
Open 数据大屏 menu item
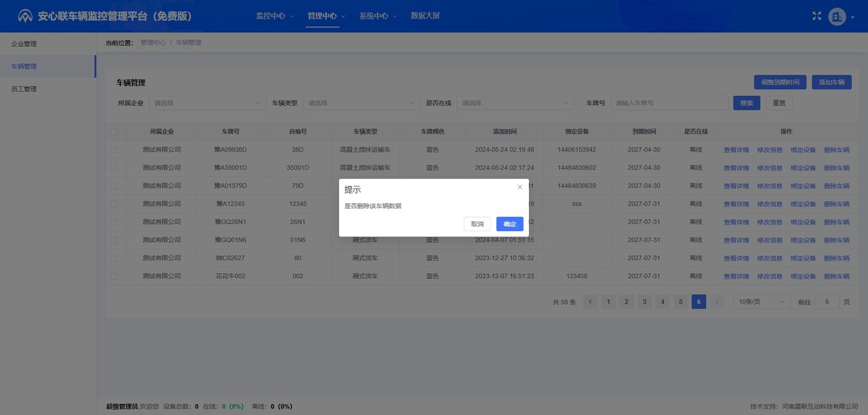click(x=425, y=16)
